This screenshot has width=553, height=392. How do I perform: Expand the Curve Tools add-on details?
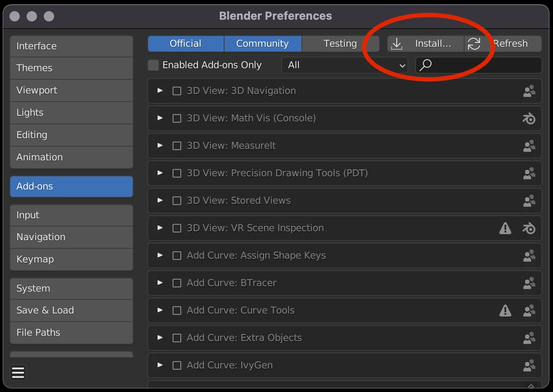coord(160,310)
